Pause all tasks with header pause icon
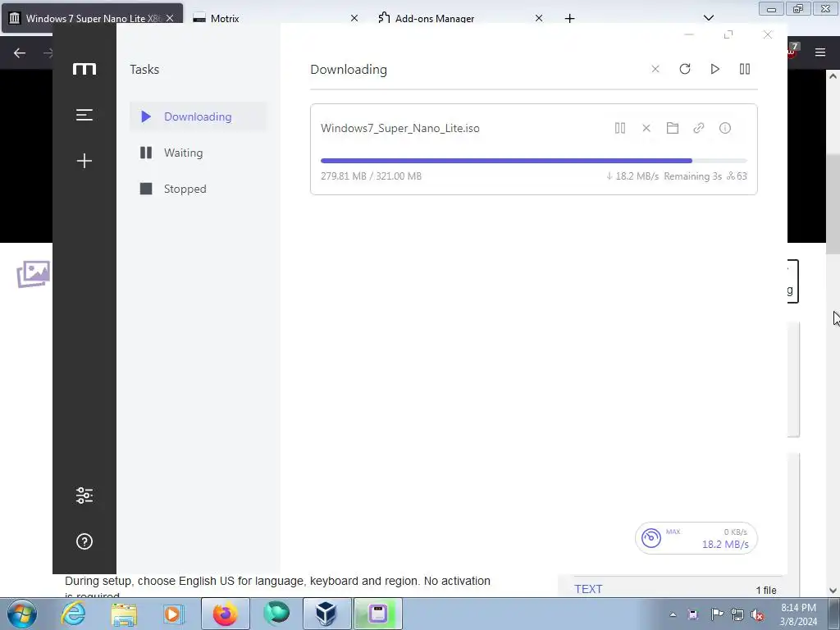Viewport: 840px width, 630px height. click(x=745, y=69)
